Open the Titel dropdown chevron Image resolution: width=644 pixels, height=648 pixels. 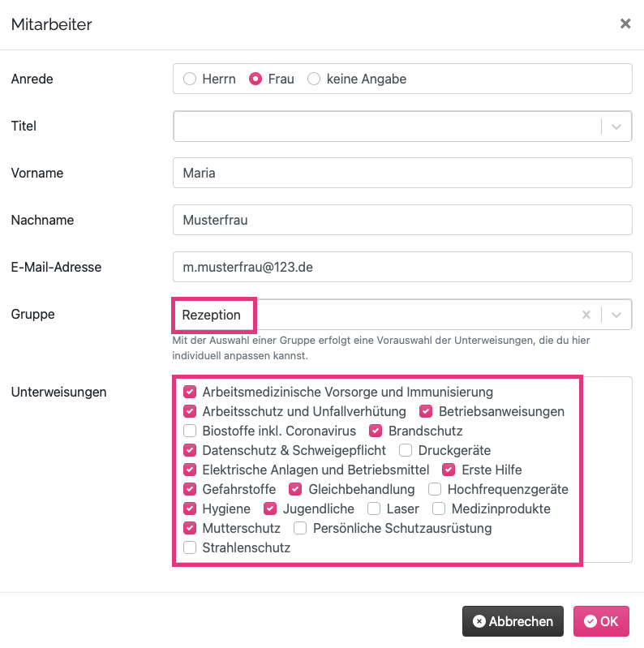tap(616, 127)
